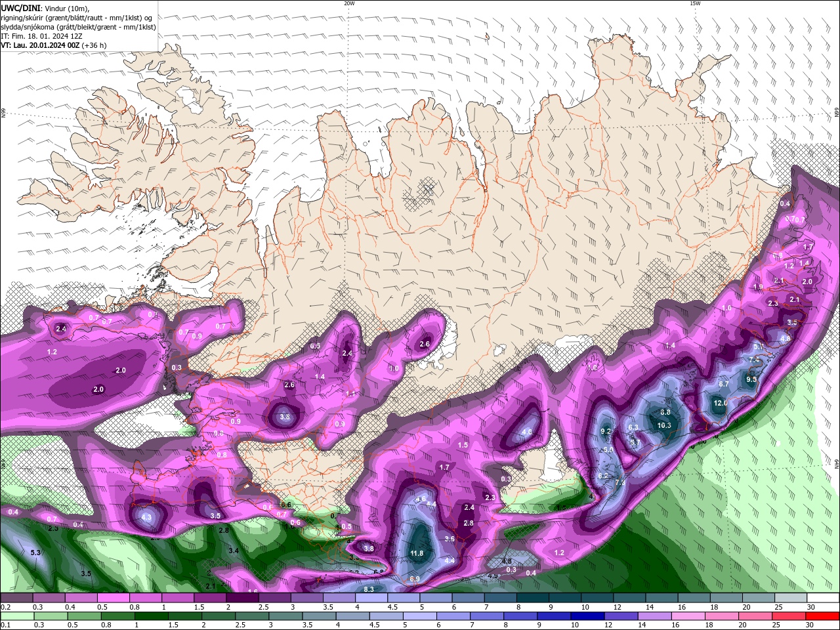Select the white 30 swatch in upper legend
Viewport: 840px width, 630px height.
click(822, 597)
